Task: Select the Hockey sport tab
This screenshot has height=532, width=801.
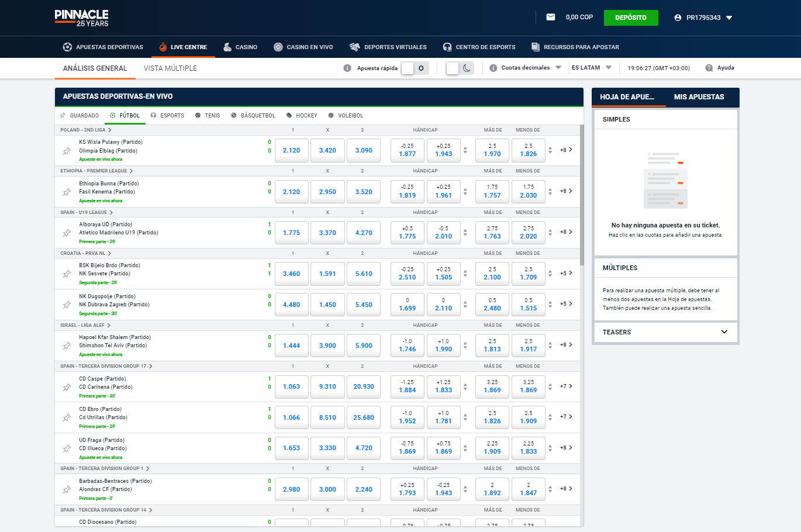Action: tap(302, 116)
